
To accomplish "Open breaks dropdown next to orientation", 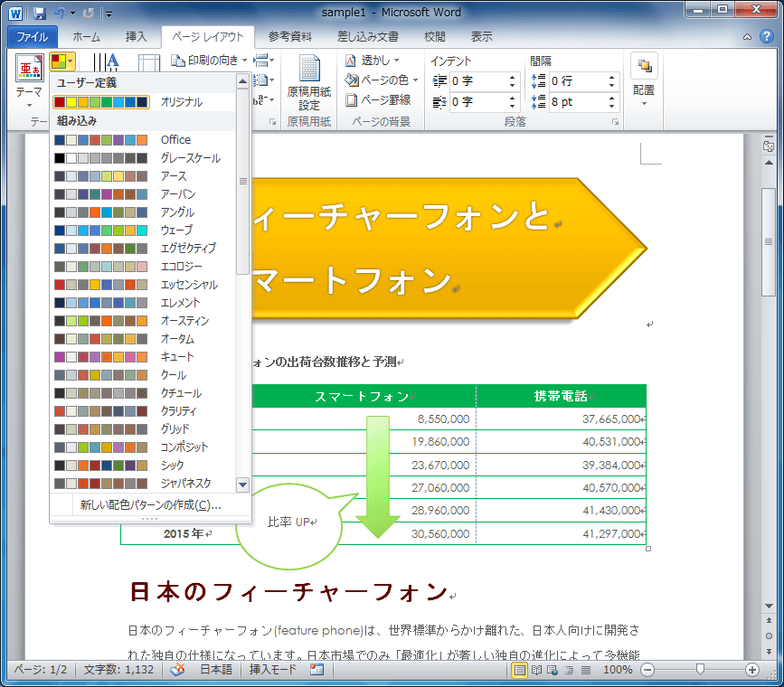I will (263, 61).
